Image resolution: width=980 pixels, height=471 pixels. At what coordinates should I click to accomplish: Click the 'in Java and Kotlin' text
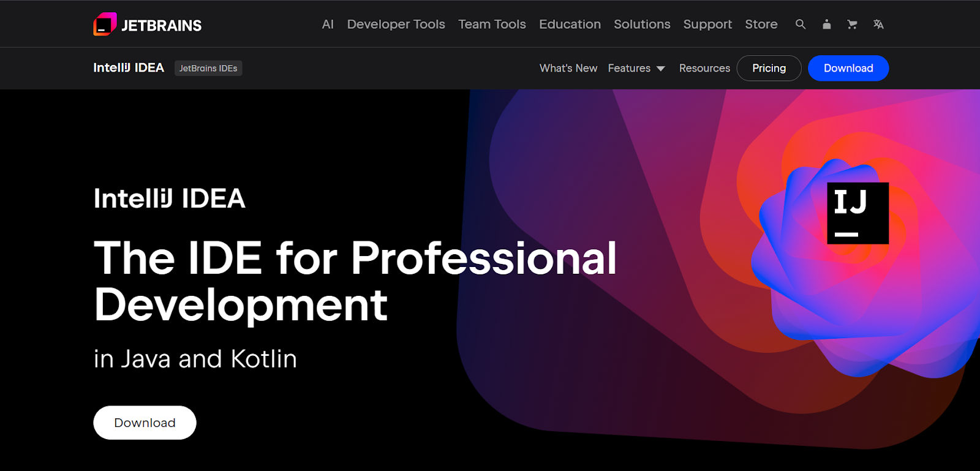tap(195, 359)
